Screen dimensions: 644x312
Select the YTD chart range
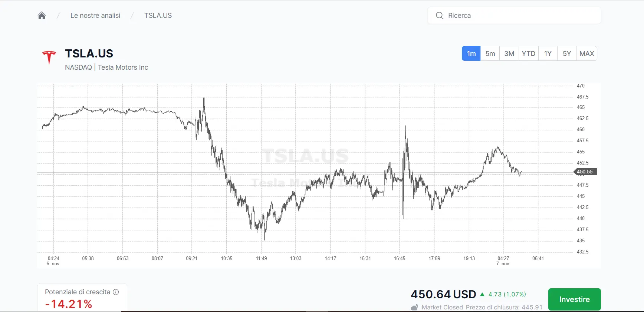[x=528, y=54]
